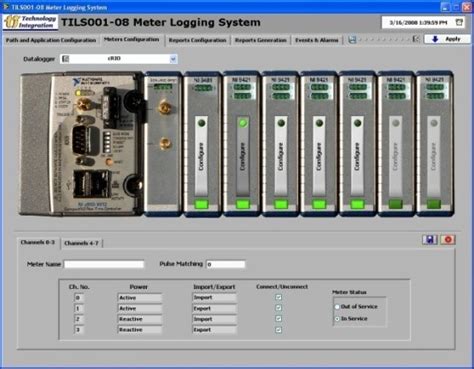The width and height of the screenshot is (474, 369).
Task: Click the channel number 3 cell
Action: pyautogui.click(x=79, y=330)
